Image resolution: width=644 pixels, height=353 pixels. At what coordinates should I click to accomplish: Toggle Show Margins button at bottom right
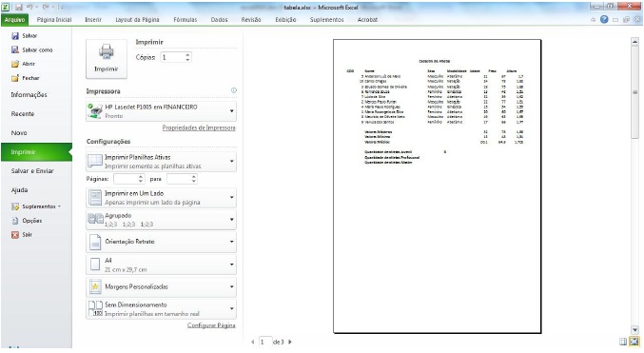pyautogui.click(x=623, y=341)
